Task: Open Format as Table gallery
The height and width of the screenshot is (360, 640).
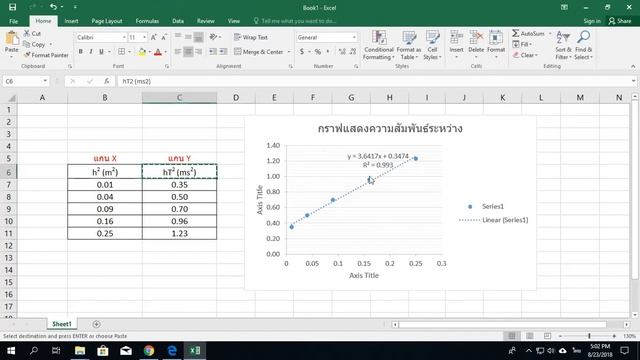Action: pyautogui.click(x=409, y=45)
